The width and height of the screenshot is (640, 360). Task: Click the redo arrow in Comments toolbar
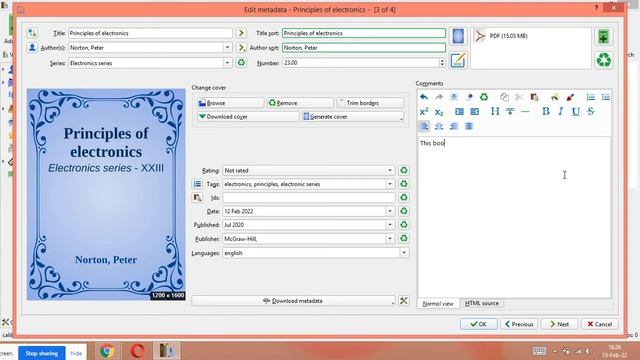[x=439, y=97]
